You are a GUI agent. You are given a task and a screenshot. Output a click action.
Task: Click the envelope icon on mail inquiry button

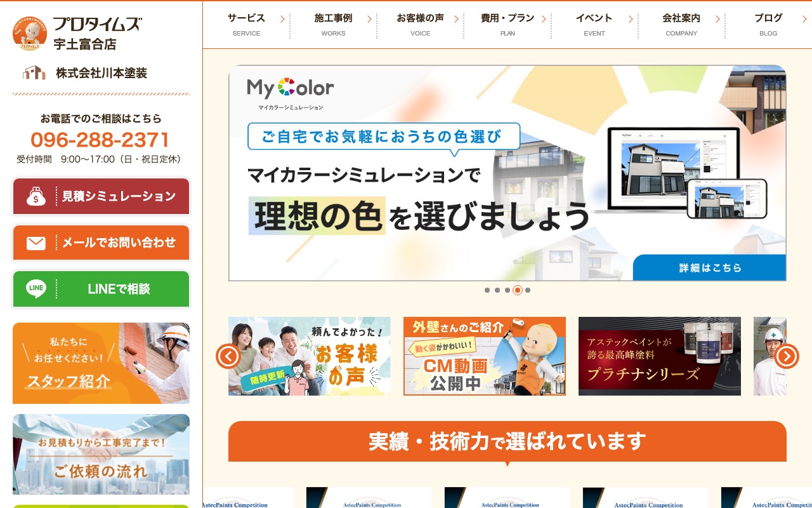[36, 243]
